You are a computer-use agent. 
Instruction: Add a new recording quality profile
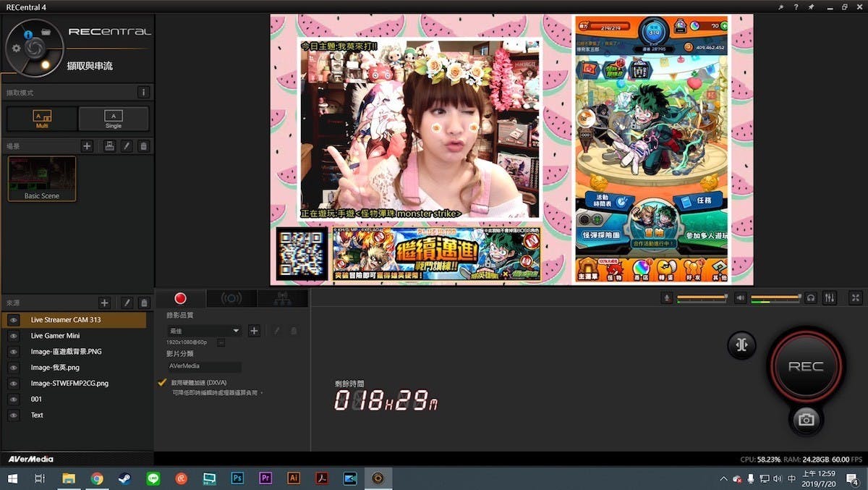click(254, 331)
